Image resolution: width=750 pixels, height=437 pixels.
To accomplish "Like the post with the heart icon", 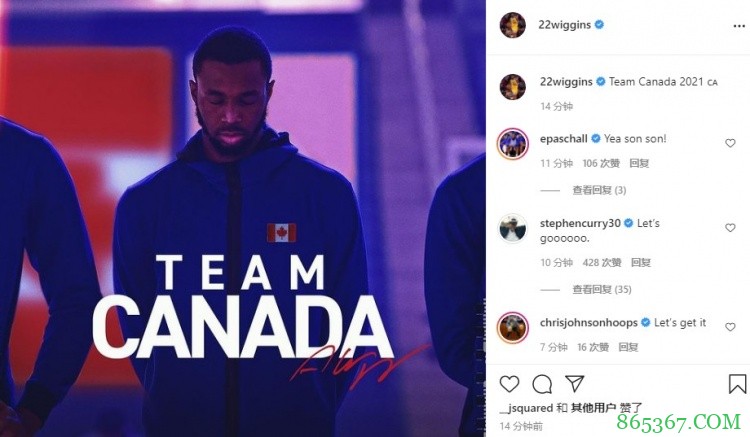I will tap(509, 384).
